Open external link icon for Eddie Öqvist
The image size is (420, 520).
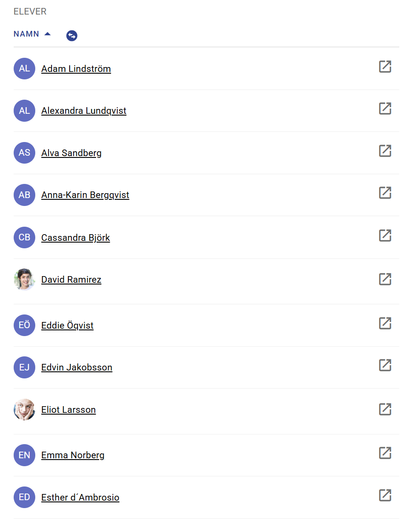tap(385, 324)
